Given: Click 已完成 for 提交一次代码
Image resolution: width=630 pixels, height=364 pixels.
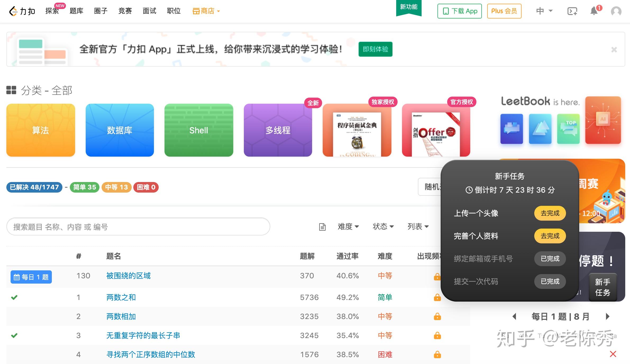Looking at the screenshot, I should tap(550, 281).
